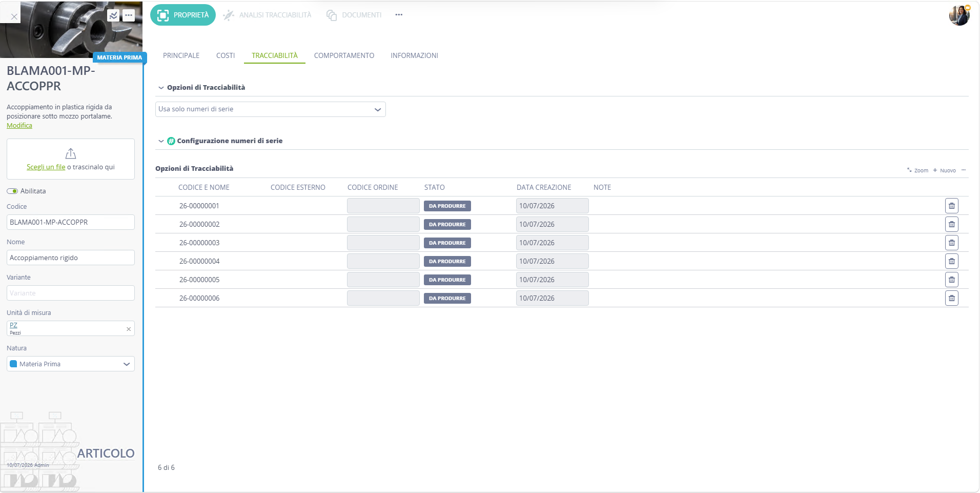
Task: Delete row 26-00000005 with trash icon
Action: coord(952,280)
